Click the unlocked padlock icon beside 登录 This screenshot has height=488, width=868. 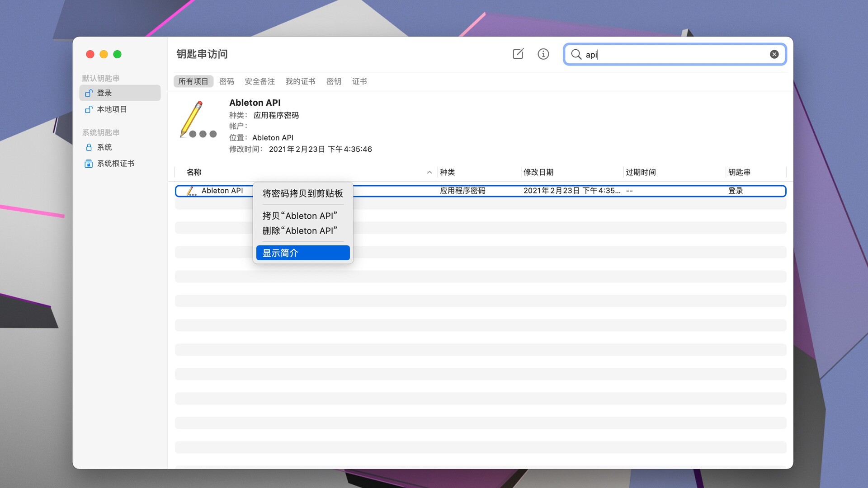[x=89, y=93]
